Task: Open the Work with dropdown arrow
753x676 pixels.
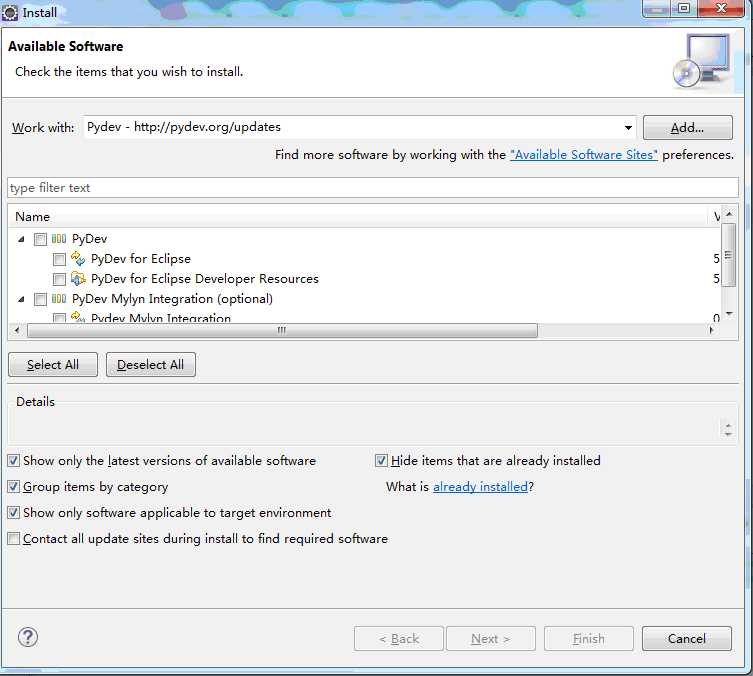Action: pyautogui.click(x=628, y=128)
